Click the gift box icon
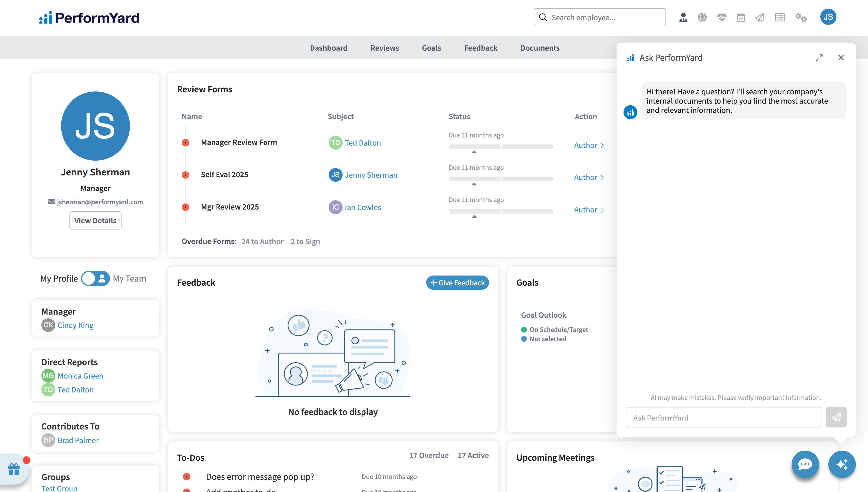 (14, 469)
